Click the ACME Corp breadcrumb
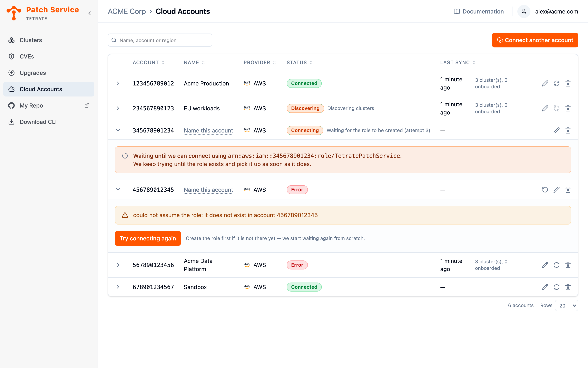Image resolution: width=588 pixels, height=368 pixels. (x=127, y=11)
